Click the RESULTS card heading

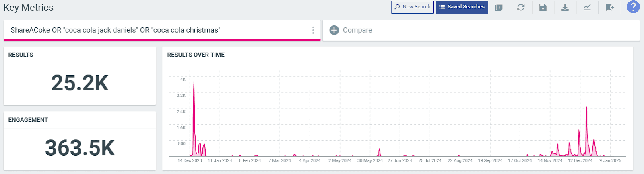[21, 55]
